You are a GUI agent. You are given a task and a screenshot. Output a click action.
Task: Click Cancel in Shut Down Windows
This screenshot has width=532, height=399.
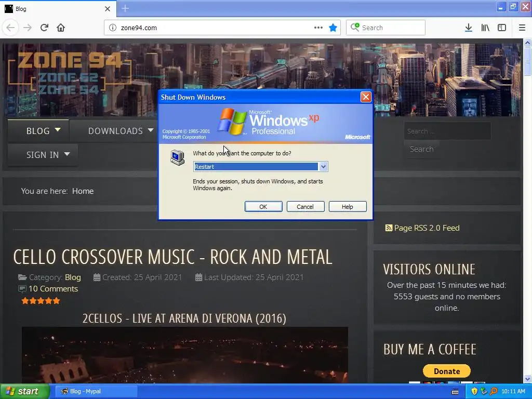[305, 207]
